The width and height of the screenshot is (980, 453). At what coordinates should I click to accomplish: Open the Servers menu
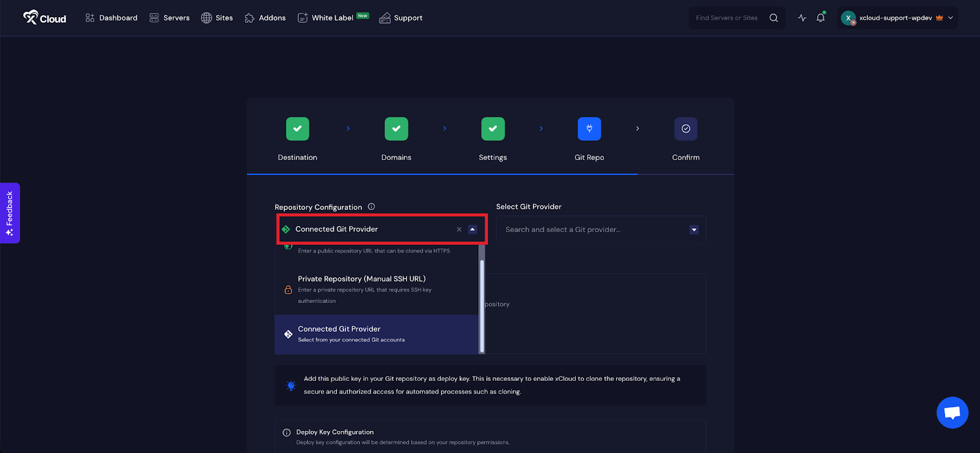pyautogui.click(x=170, y=18)
